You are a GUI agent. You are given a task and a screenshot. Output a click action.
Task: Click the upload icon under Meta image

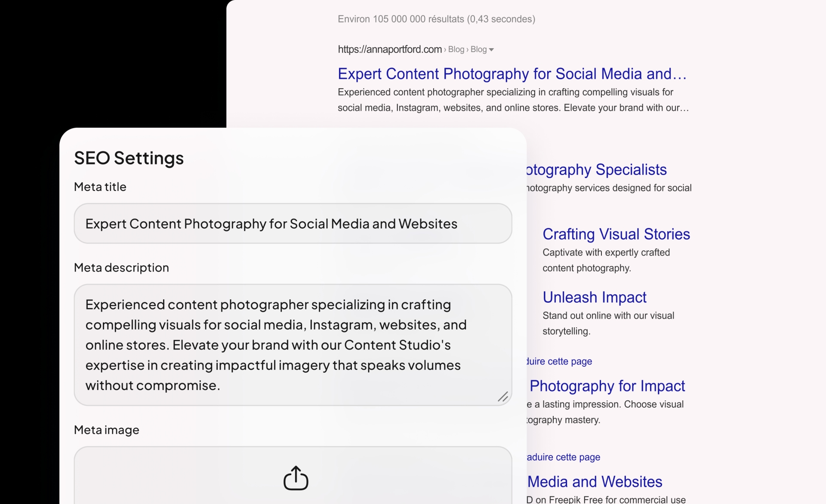(x=296, y=478)
